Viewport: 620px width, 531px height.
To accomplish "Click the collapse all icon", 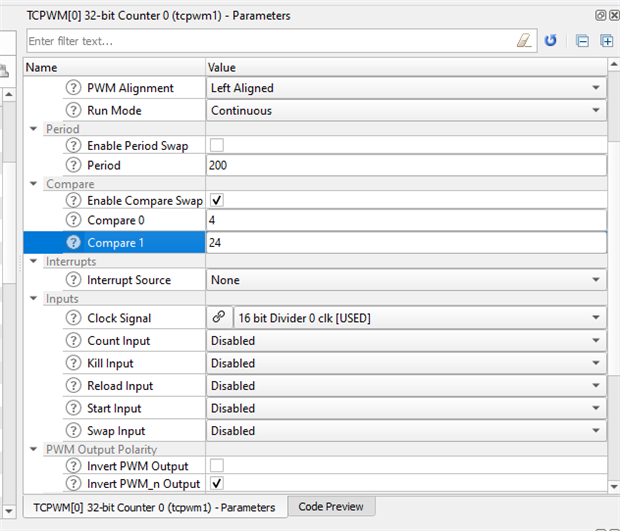I will [583, 41].
